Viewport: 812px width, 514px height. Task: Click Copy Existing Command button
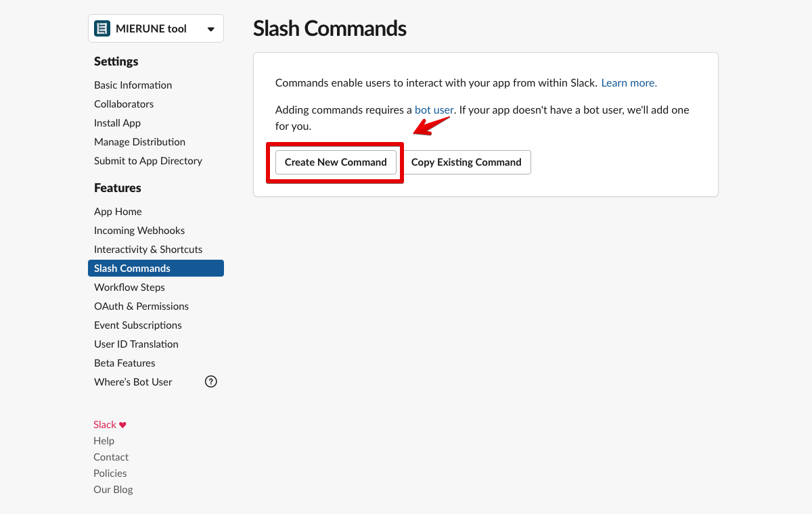[x=466, y=162]
